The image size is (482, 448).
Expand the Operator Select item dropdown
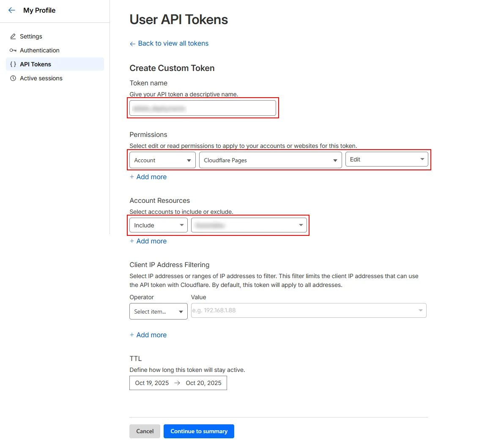158,311
